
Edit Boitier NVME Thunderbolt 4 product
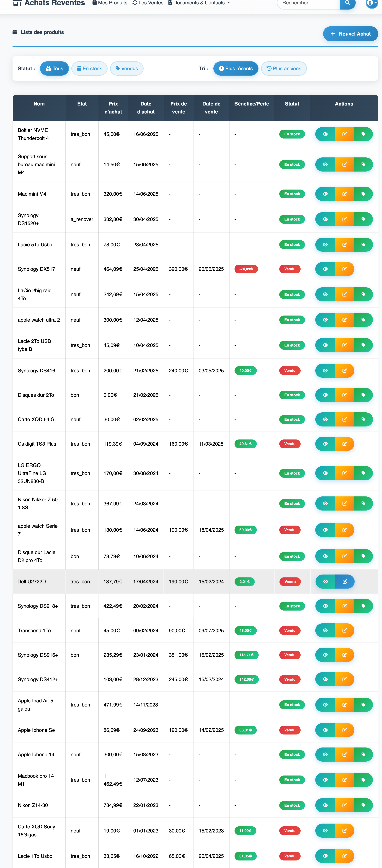click(x=344, y=134)
